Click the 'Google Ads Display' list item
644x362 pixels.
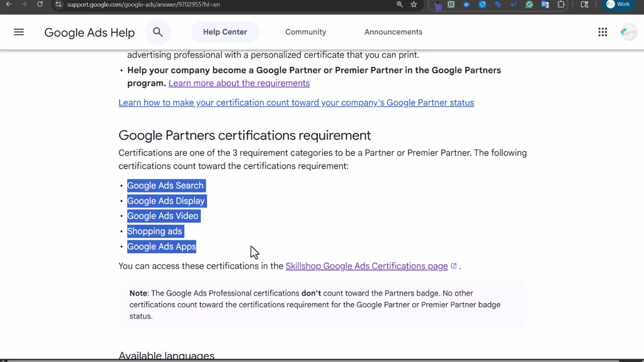(x=166, y=201)
